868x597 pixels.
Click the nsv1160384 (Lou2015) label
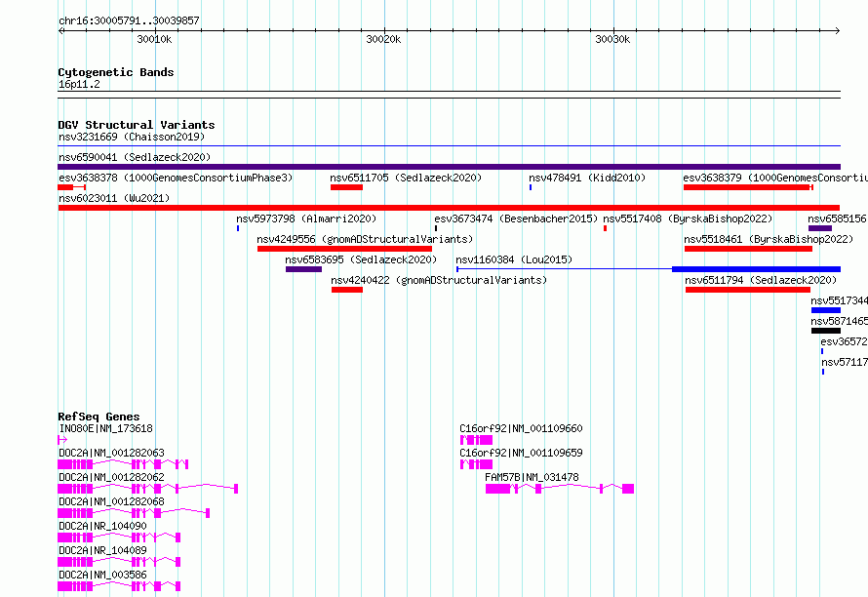coord(514,259)
